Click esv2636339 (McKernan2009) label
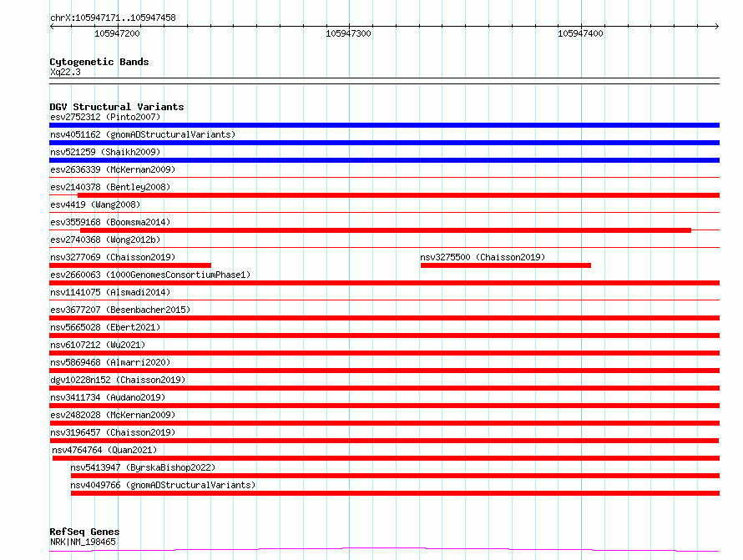 coord(113,169)
